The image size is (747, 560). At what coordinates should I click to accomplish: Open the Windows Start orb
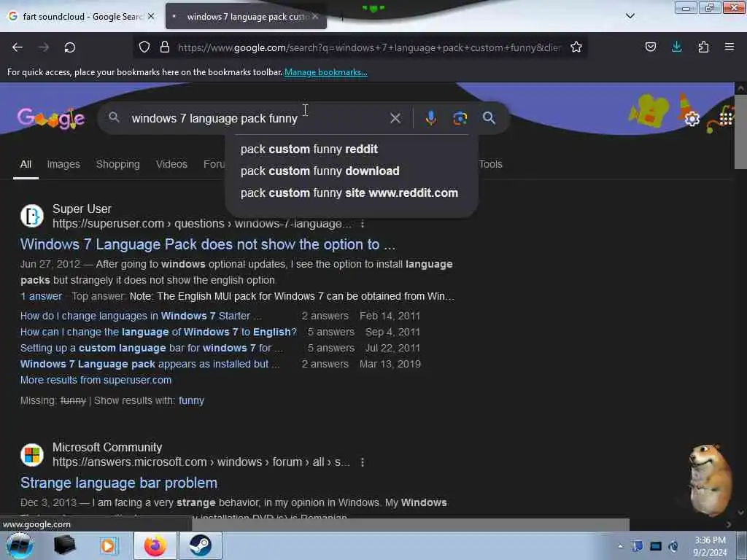(20, 545)
